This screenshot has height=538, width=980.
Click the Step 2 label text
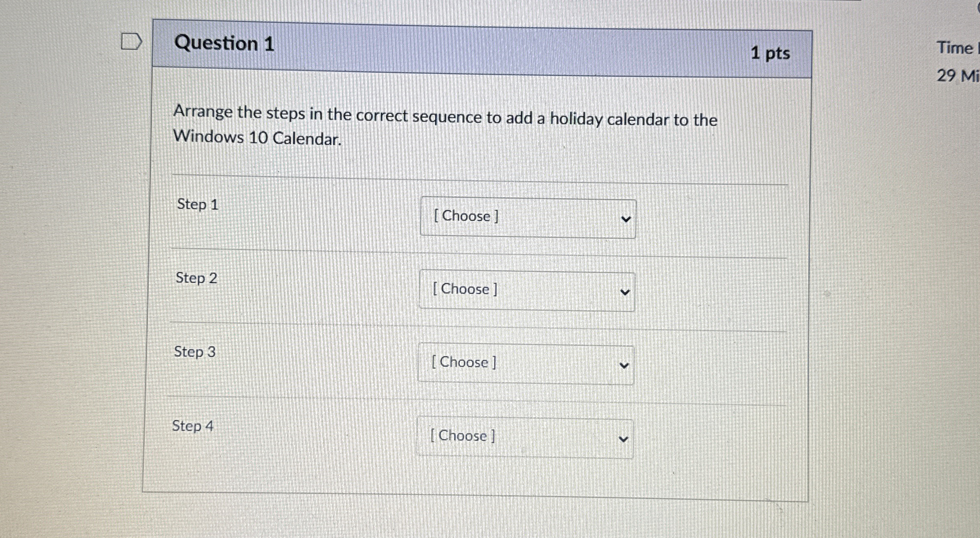196,278
